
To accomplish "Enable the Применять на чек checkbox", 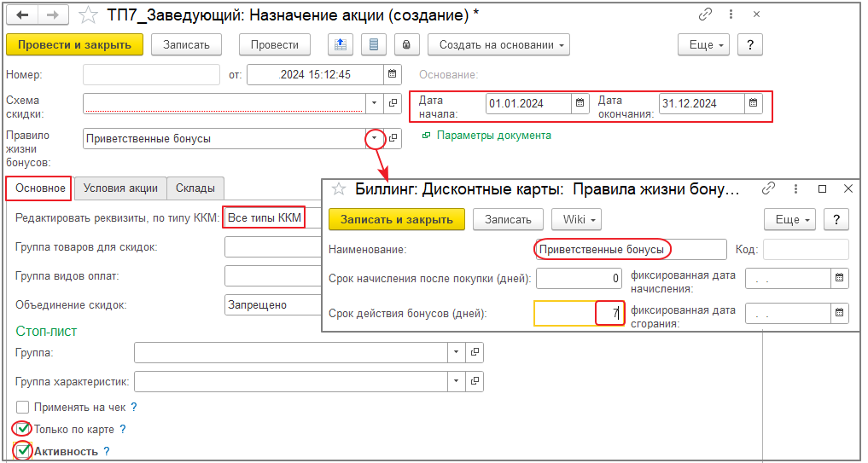I will pos(23,408).
